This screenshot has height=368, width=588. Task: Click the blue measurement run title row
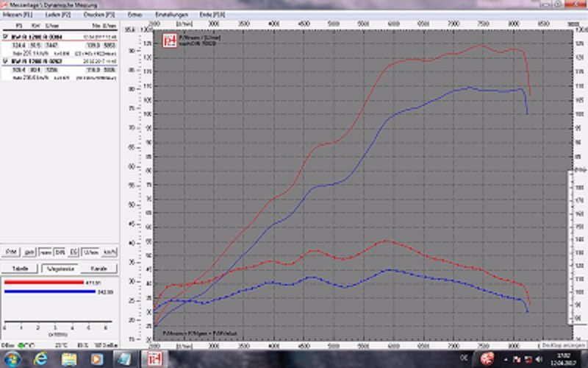click(60, 61)
